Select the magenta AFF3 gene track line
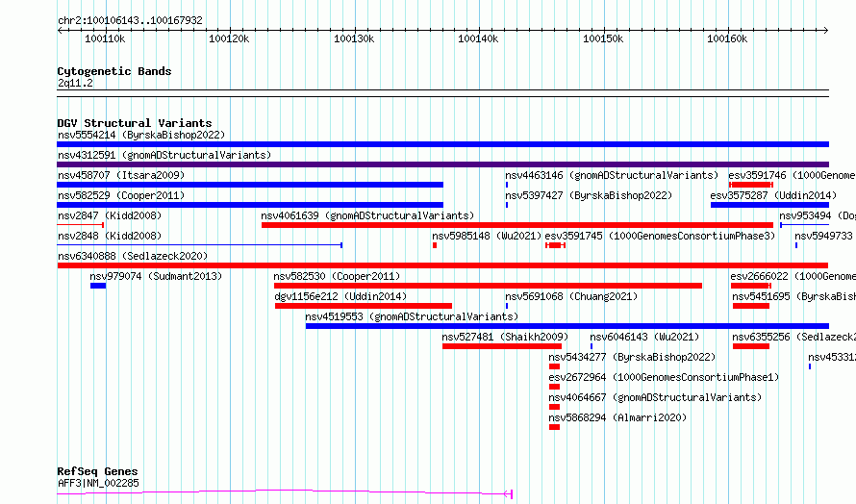856x504 pixels. tap(285, 492)
